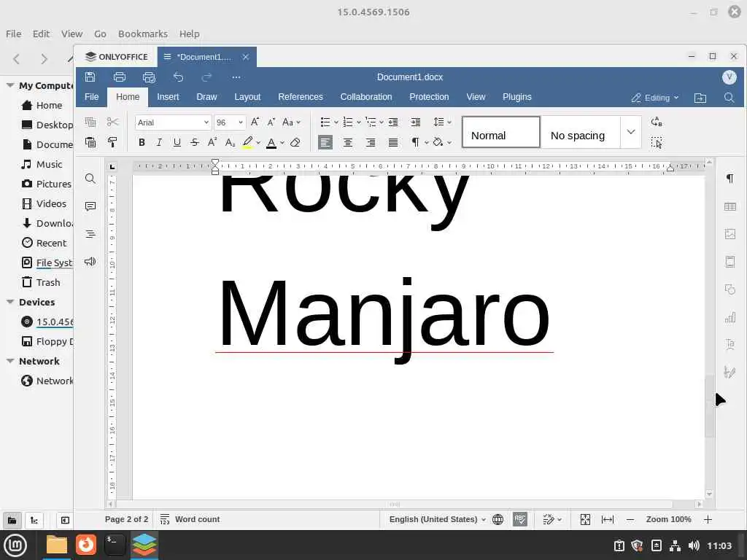
Task: Open Change case Aa dropdown
Action: pos(291,122)
